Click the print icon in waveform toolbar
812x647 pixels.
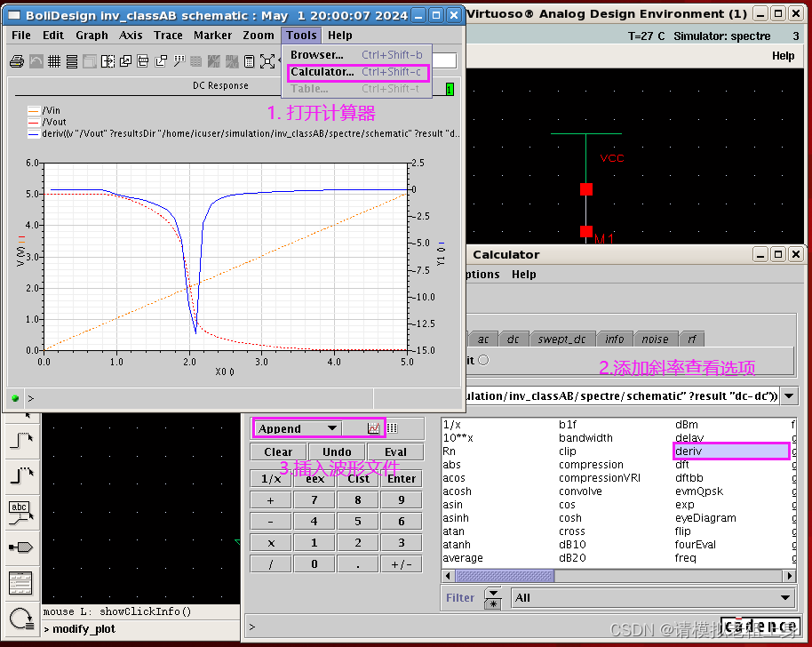click(16, 61)
